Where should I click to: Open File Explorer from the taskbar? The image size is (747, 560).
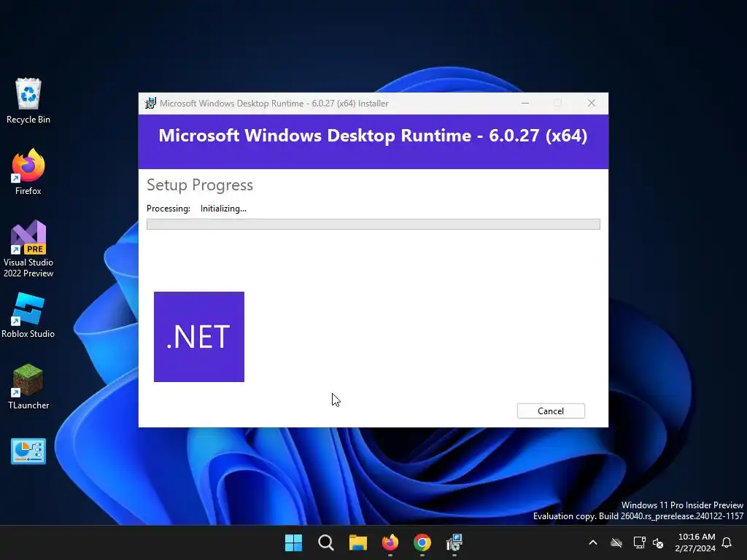tap(357, 542)
